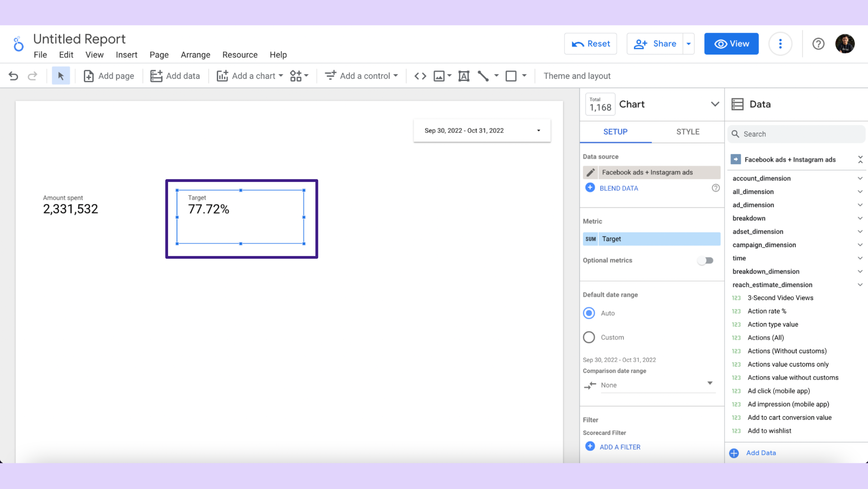
Task: Select the line drawing tool icon
Action: [483, 76]
